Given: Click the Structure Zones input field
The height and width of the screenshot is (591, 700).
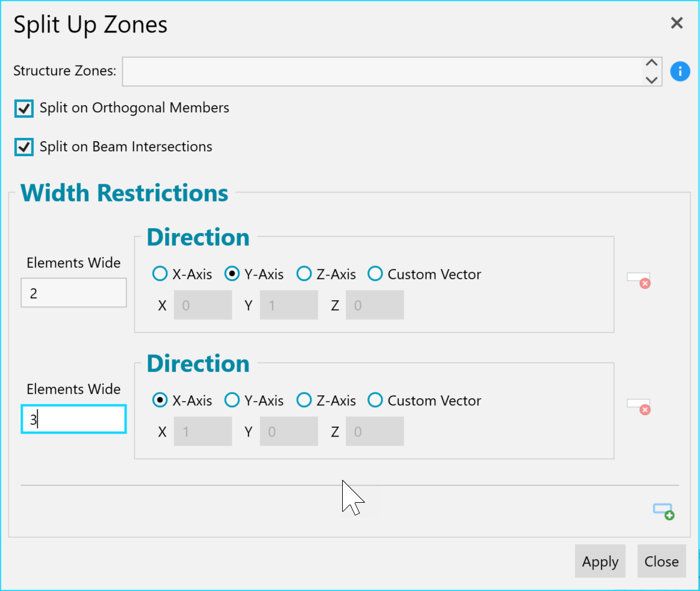Looking at the screenshot, I should pos(382,71).
